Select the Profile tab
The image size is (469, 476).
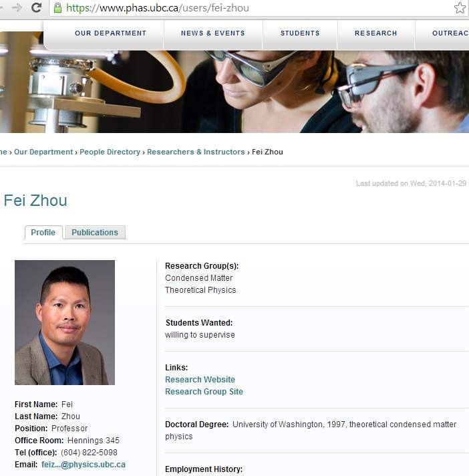(x=43, y=232)
